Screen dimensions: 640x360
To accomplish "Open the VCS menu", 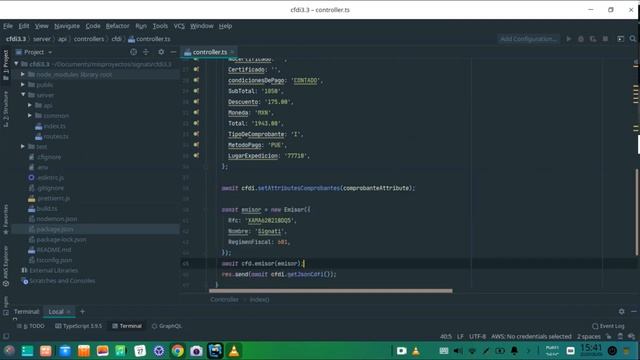I will [179, 26].
